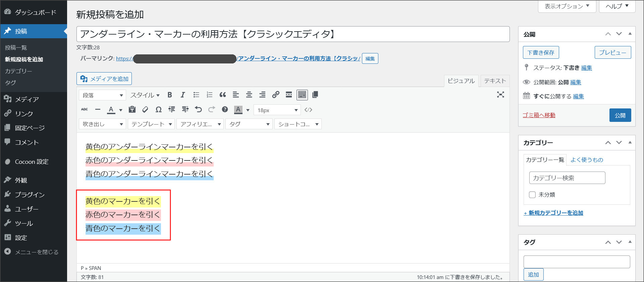Edit the すぐに公開する schedule link

point(579,96)
